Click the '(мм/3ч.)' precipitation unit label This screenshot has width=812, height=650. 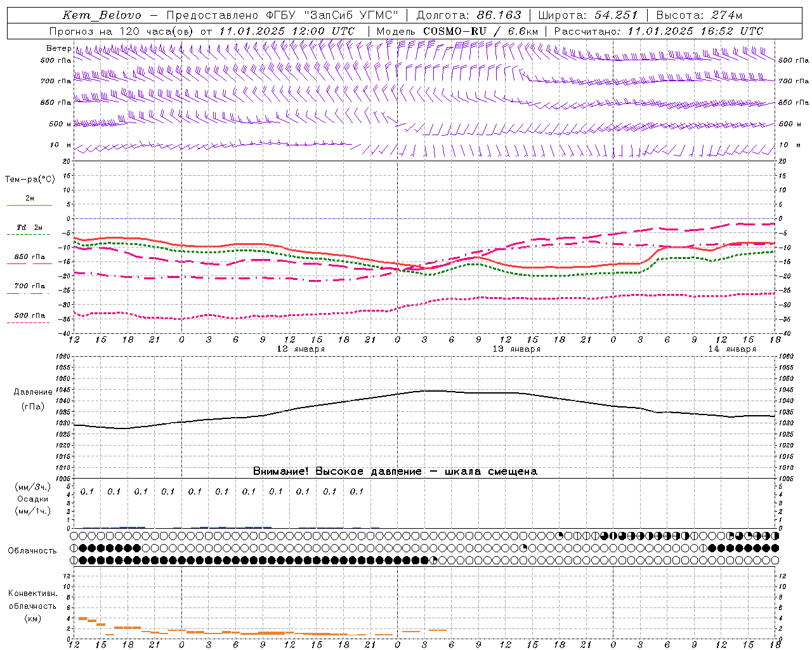click(33, 487)
